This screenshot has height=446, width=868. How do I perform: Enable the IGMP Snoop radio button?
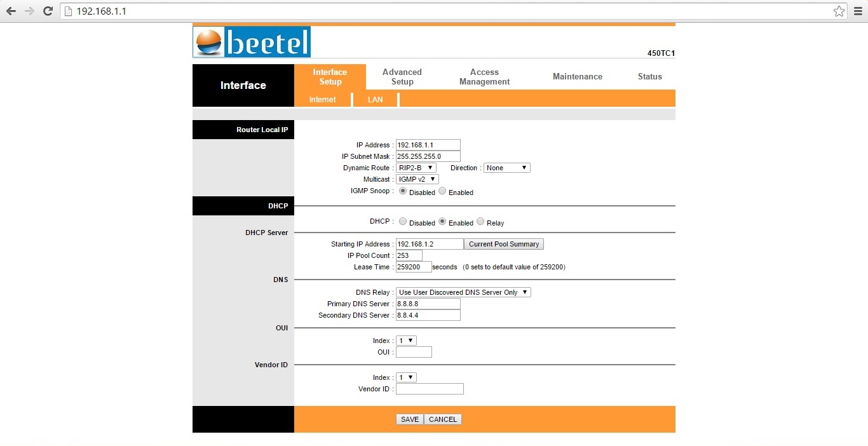pos(442,191)
